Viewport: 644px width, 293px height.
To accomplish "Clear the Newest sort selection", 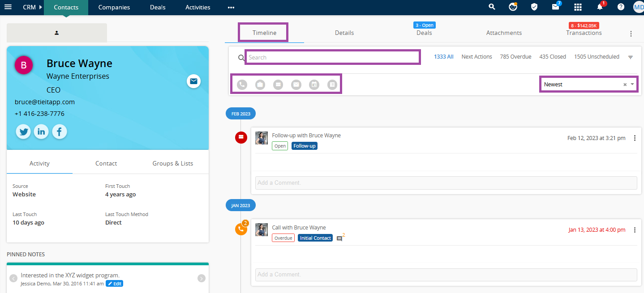I will coord(625,85).
